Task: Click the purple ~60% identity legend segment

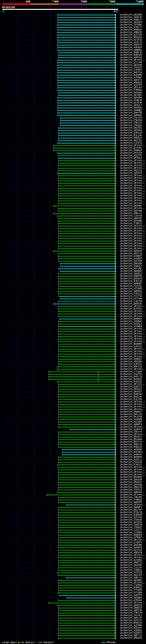Action: (x=73, y=4)
